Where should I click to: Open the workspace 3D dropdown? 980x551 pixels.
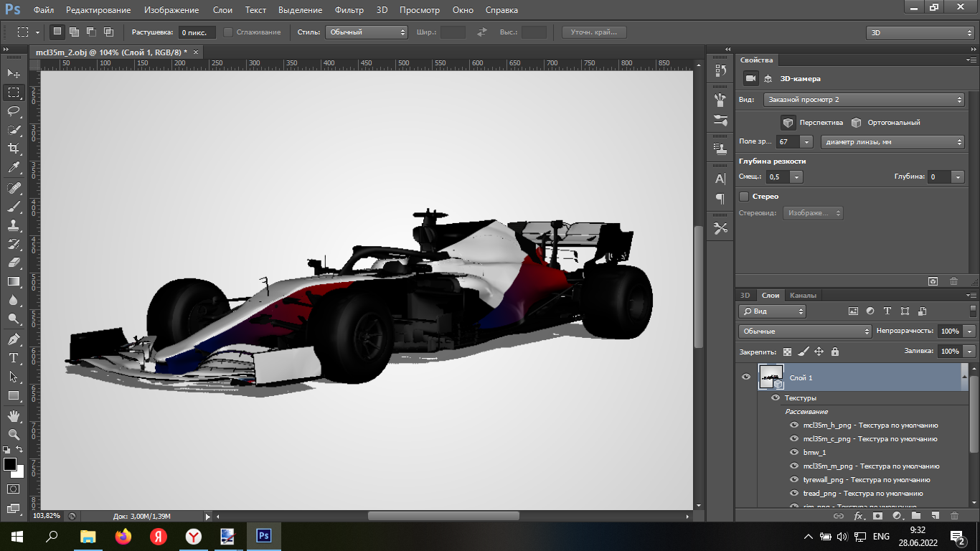(920, 33)
